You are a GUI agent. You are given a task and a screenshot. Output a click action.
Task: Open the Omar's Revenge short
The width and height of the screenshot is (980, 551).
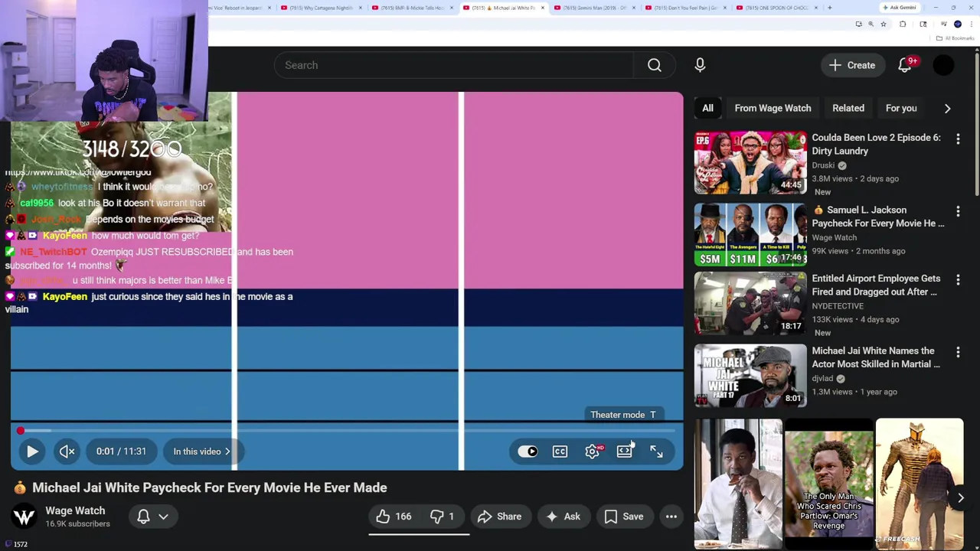tap(828, 484)
